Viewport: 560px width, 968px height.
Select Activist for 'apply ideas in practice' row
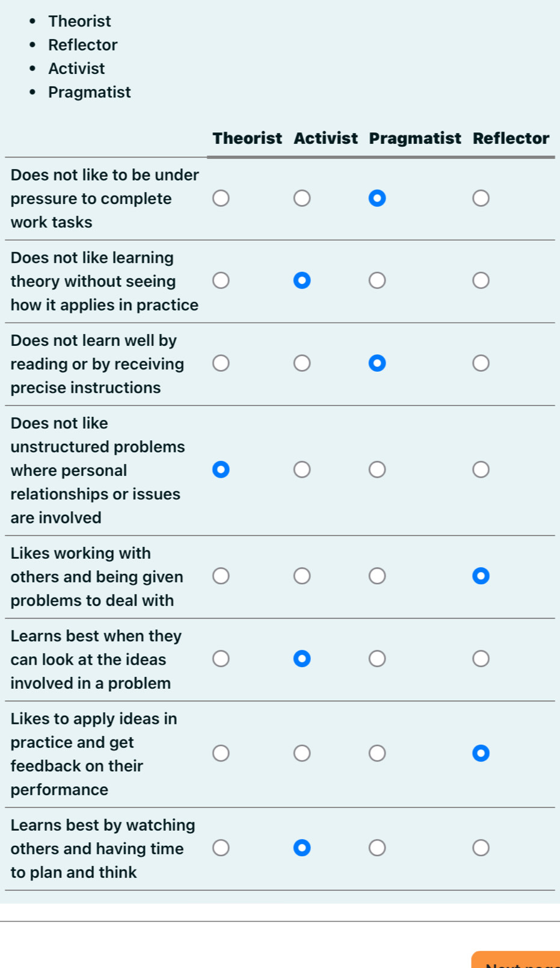tap(302, 753)
